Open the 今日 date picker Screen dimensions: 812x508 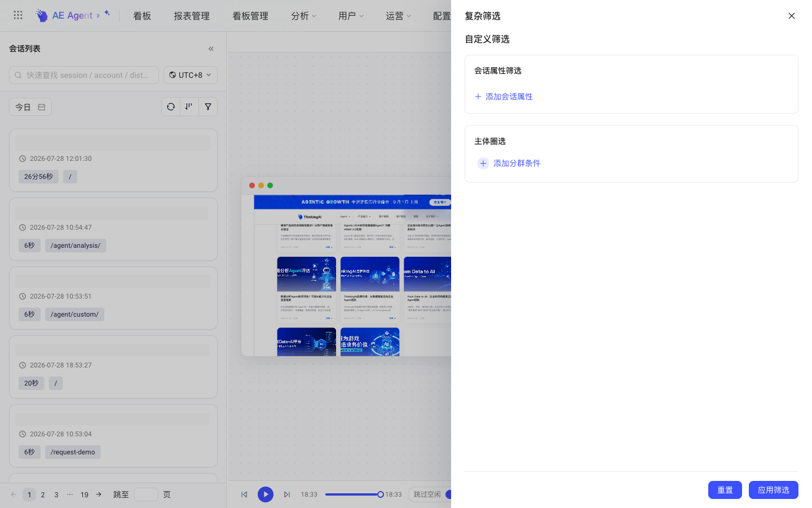point(30,107)
